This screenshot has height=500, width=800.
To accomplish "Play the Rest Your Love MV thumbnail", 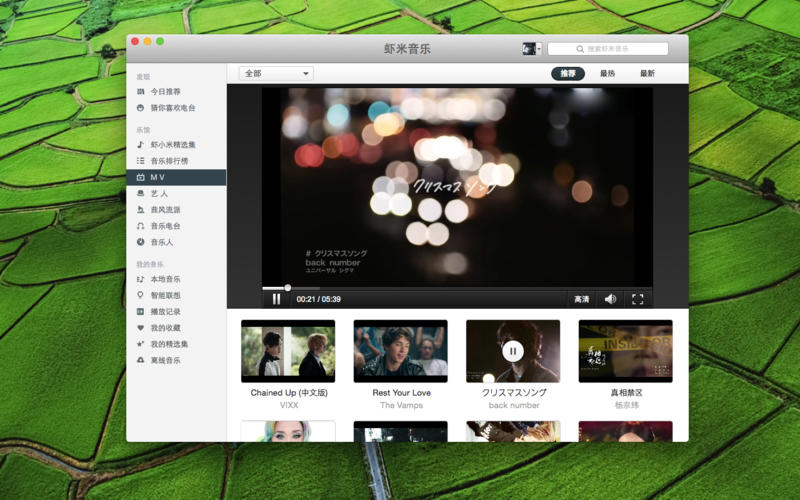I will click(401, 351).
